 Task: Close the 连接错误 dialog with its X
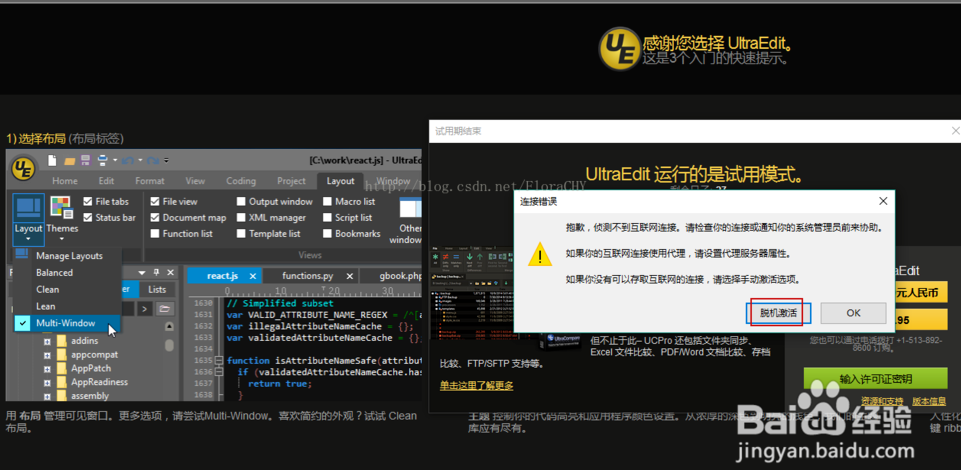tap(883, 201)
